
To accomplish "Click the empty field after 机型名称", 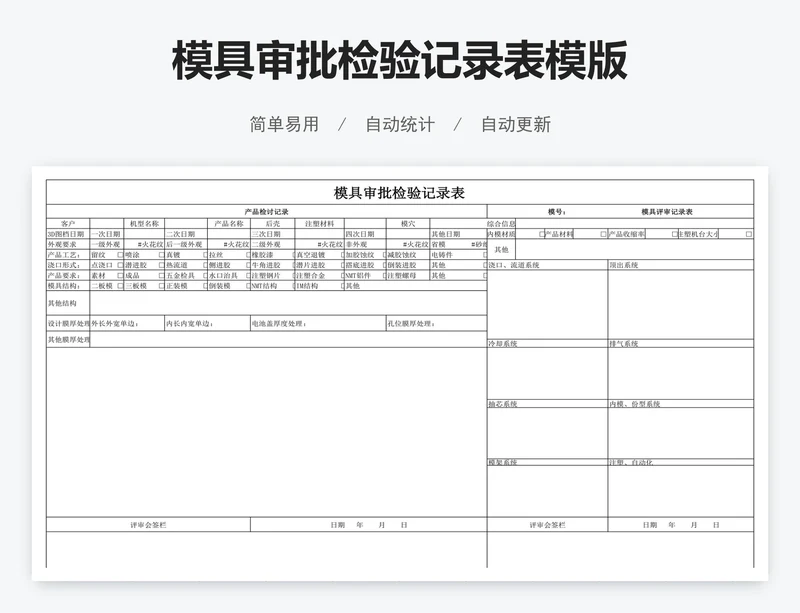I will [x=186, y=224].
